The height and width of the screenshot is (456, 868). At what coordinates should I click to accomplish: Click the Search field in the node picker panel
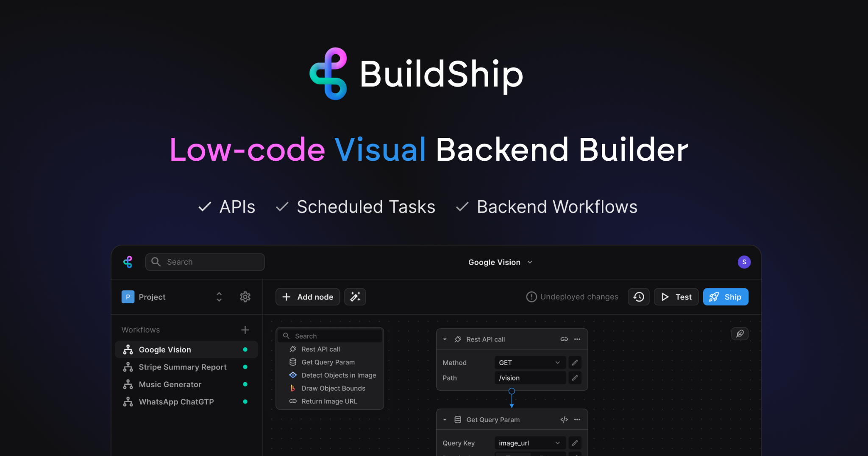click(x=330, y=336)
